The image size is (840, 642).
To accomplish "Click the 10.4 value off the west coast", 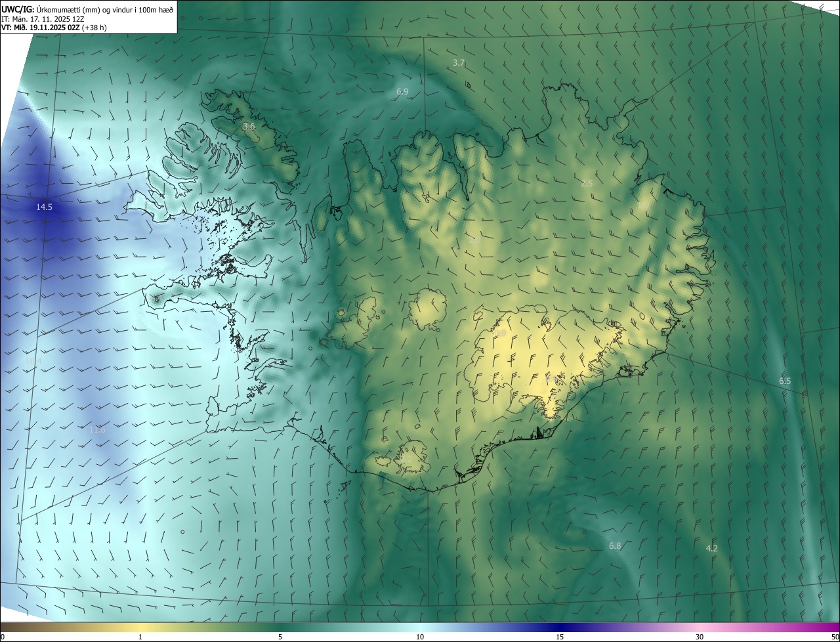I will coord(33,361).
